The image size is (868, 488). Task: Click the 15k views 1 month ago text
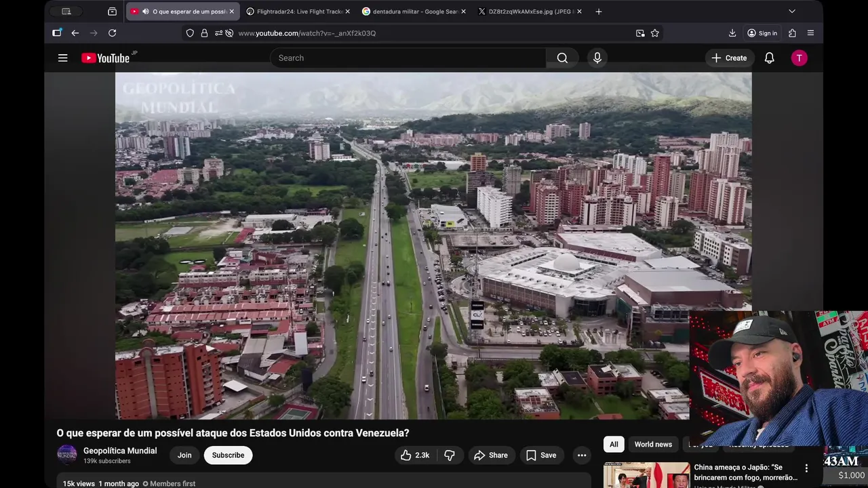pyautogui.click(x=100, y=484)
